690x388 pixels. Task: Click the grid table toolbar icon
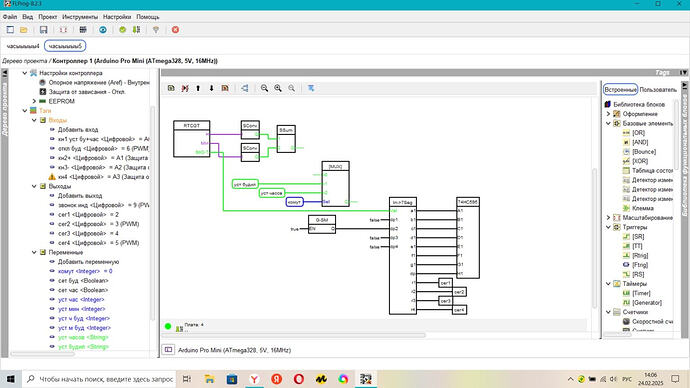83,29
